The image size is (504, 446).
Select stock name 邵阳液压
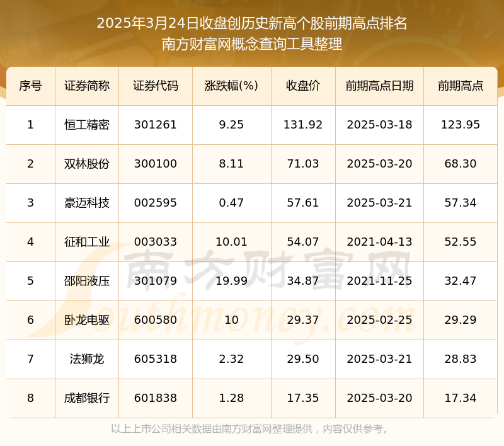pyautogui.click(x=87, y=281)
